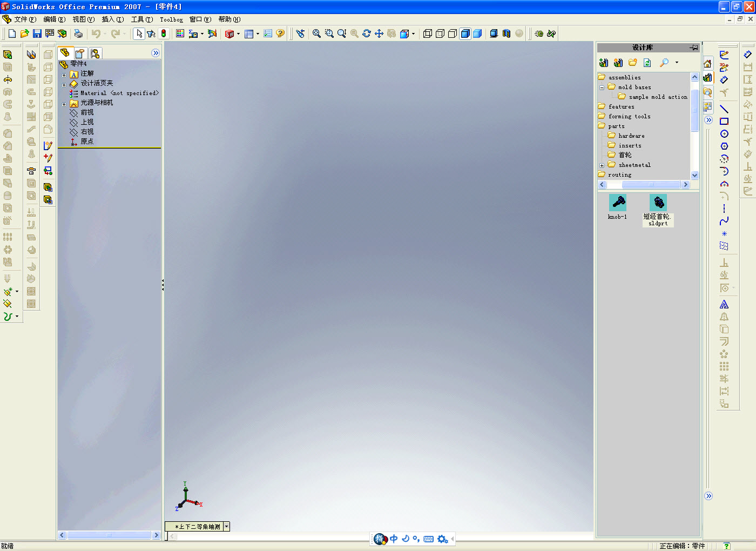Image resolution: width=756 pixels, height=551 pixels.
Task: Open a file using the Open folder icon
Action: pyautogui.click(x=24, y=33)
